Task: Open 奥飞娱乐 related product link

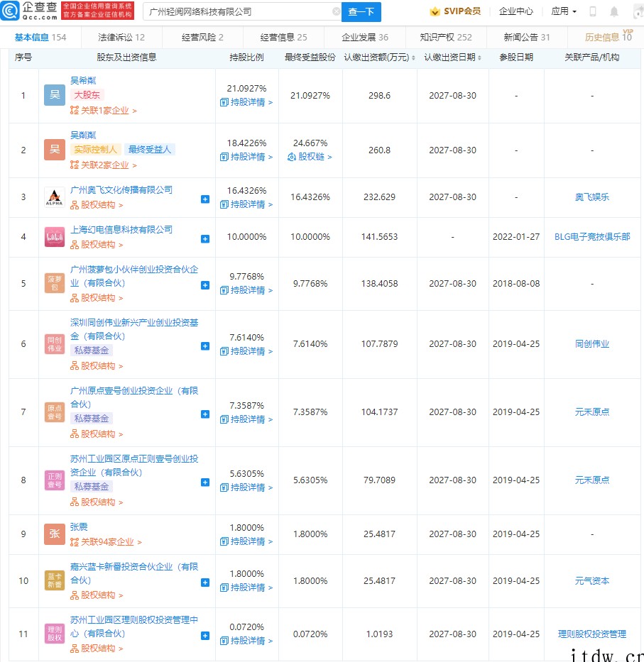Action: coord(592,197)
